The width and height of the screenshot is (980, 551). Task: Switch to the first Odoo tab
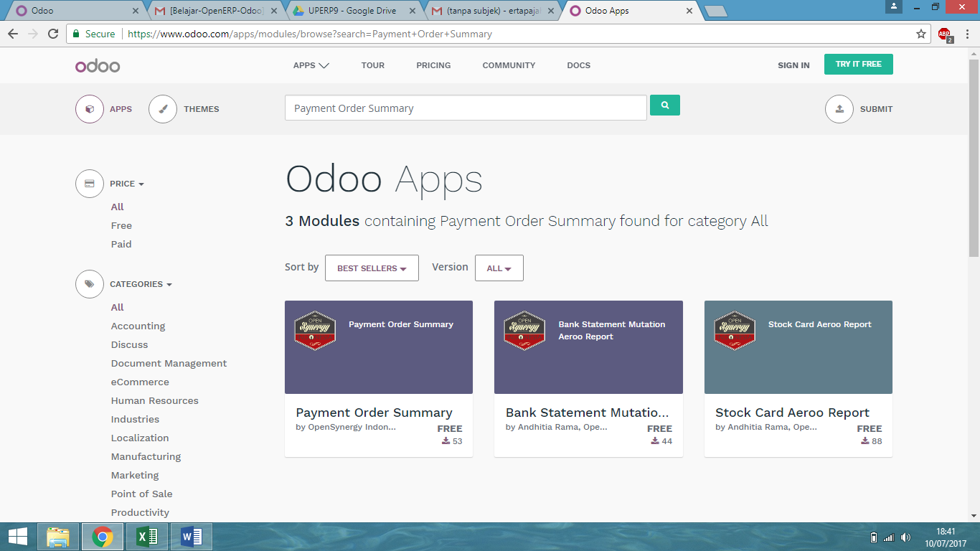[x=74, y=11]
